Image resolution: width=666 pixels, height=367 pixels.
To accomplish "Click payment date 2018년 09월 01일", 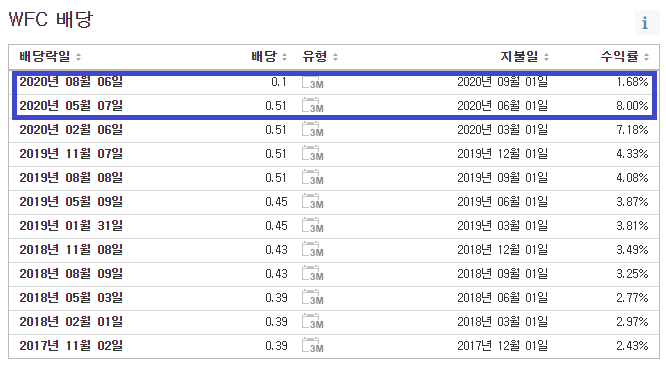I will coord(502,274).
